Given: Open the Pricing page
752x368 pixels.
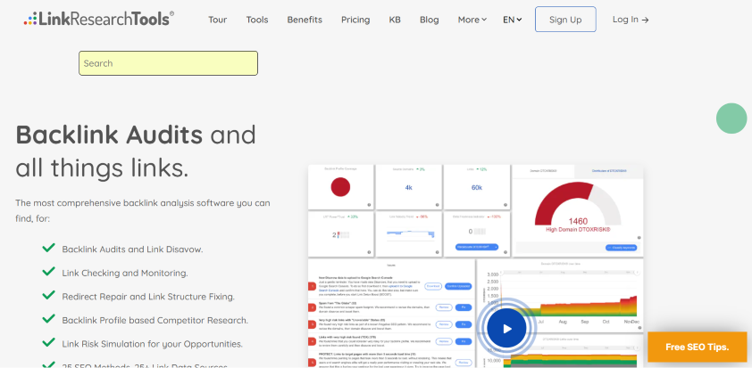Looking at the screenshot, I should point(355,20).
